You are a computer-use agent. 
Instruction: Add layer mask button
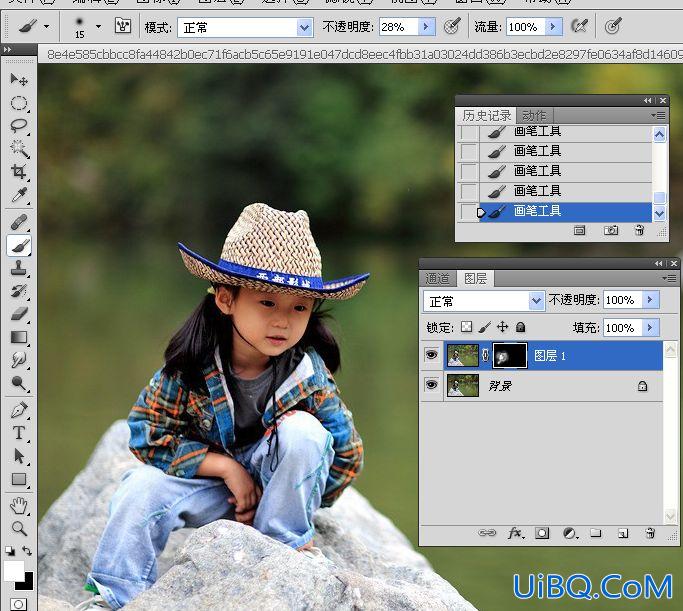[x=542, y=533]
